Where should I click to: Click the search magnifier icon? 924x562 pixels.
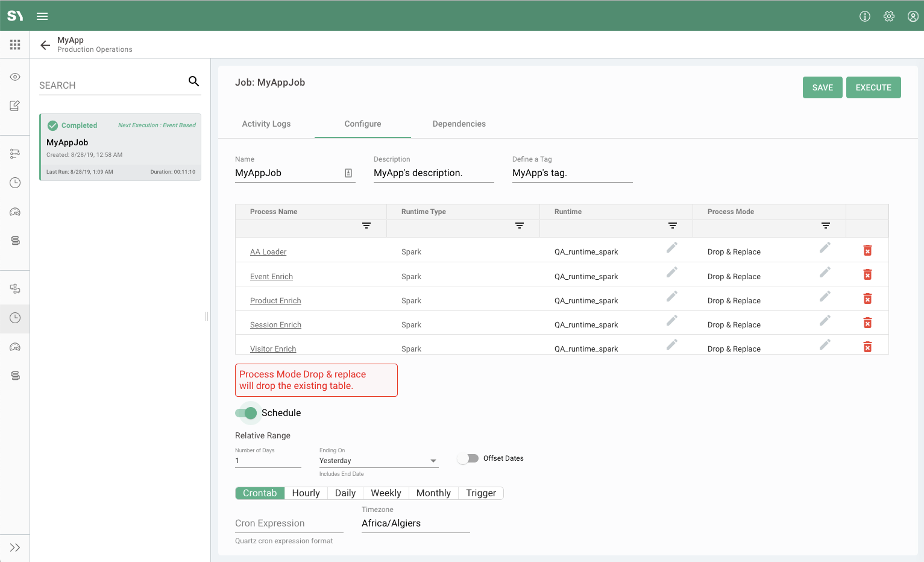coord(193,81)
